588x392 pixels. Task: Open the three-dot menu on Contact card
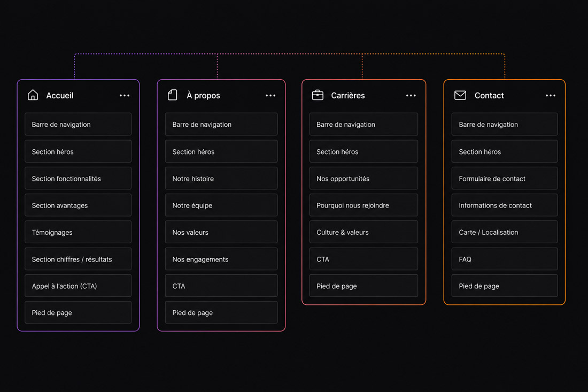click(x=551, y=96)
